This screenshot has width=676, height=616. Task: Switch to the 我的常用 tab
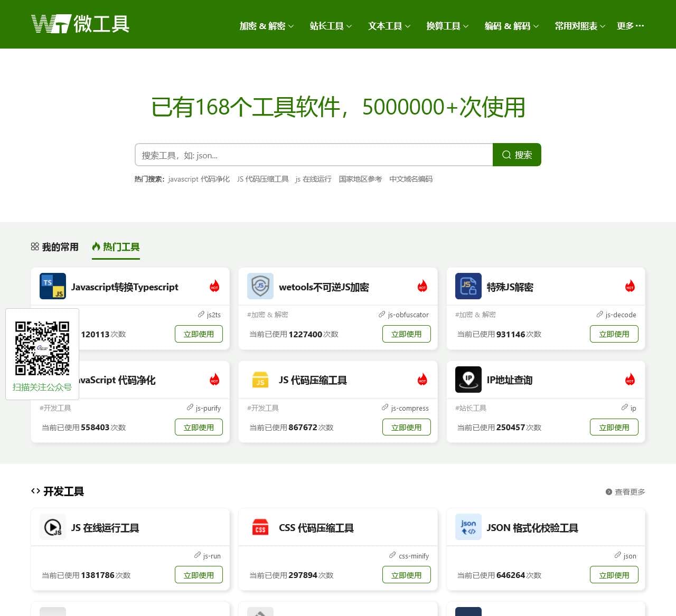pos(54,247)
